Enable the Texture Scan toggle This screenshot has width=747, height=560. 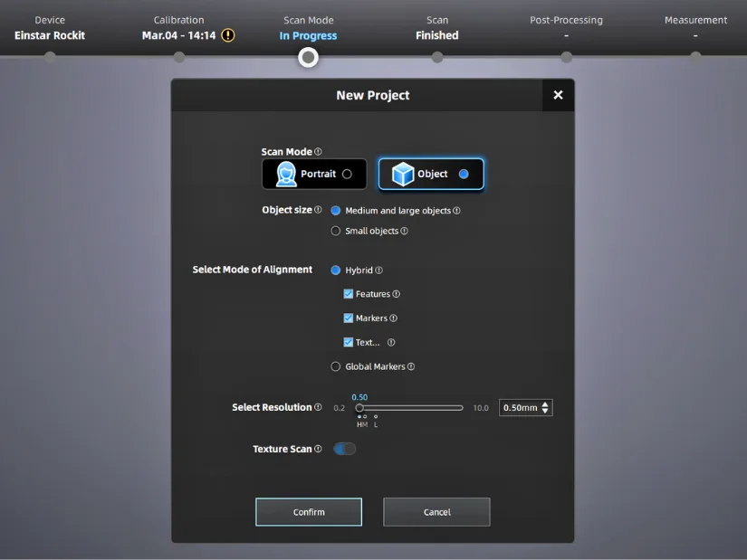coord(344,448)
